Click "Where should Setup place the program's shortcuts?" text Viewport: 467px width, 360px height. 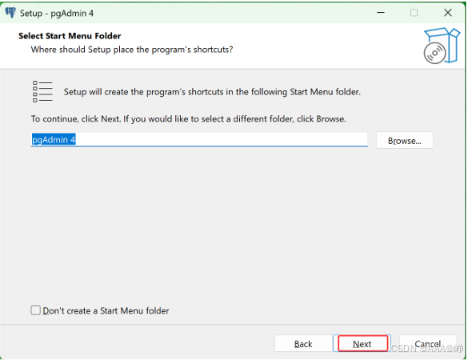[132, 50]
